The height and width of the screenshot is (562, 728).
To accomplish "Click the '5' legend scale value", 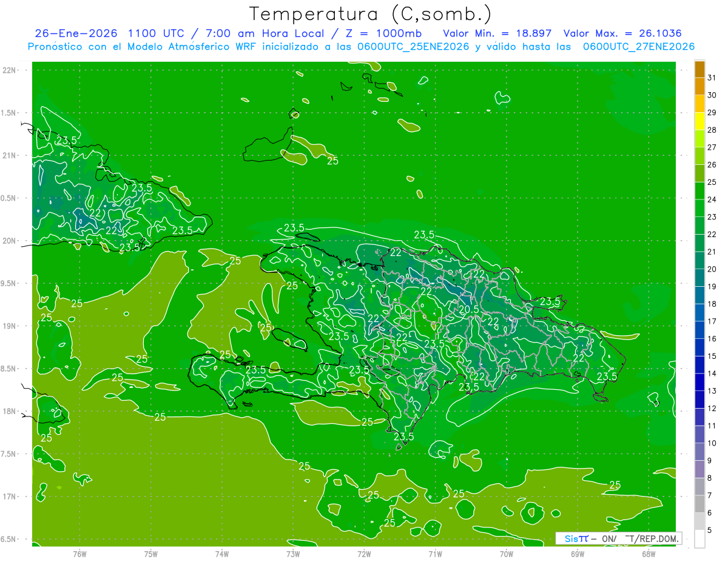I will pos(710,530).
